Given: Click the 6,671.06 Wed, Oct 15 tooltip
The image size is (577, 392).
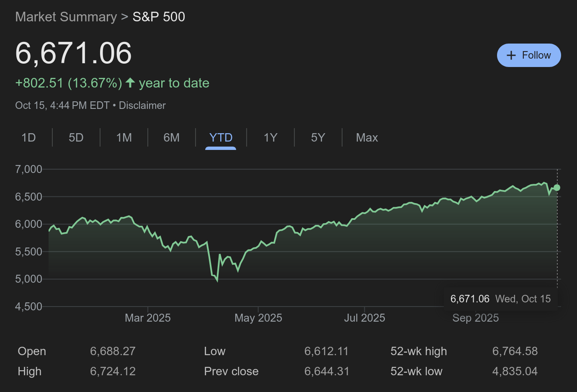Looking at the screenshot, I should [x=500, y=299].
